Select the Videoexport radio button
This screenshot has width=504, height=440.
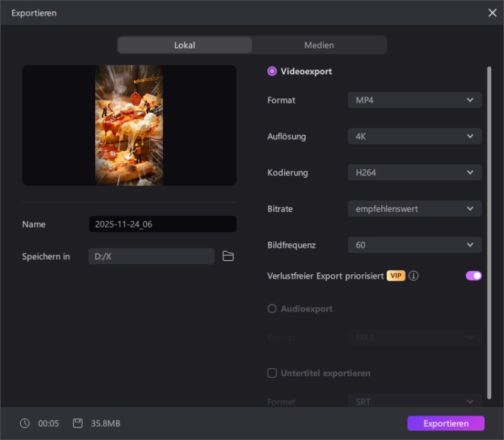pos(272,71)
